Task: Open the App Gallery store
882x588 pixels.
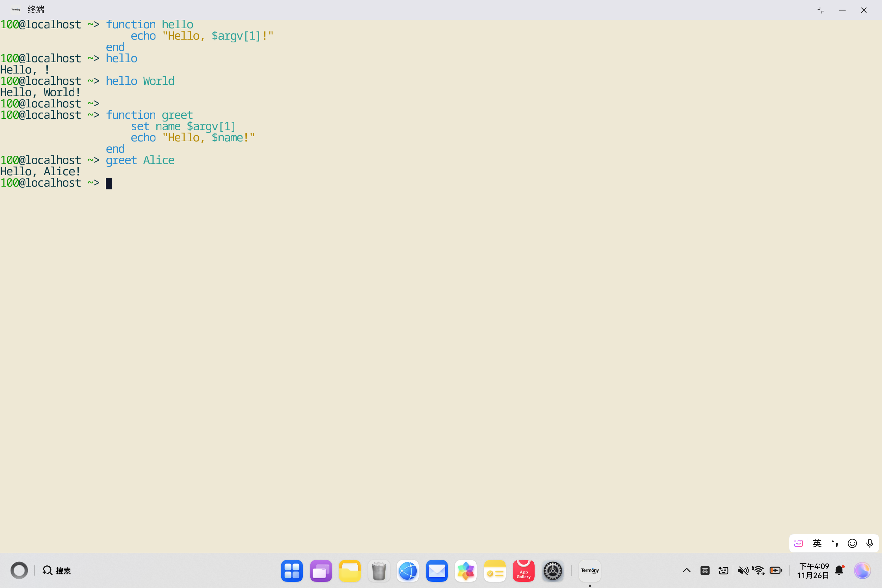Action: 524,570
